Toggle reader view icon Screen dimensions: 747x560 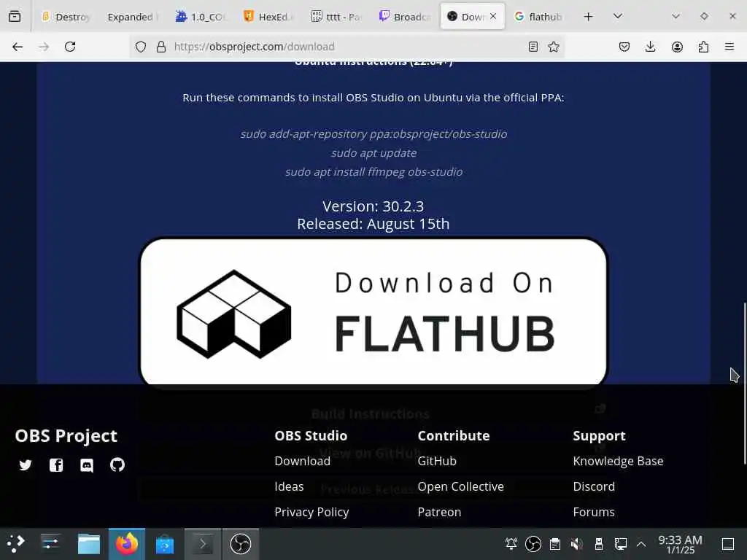533,47
